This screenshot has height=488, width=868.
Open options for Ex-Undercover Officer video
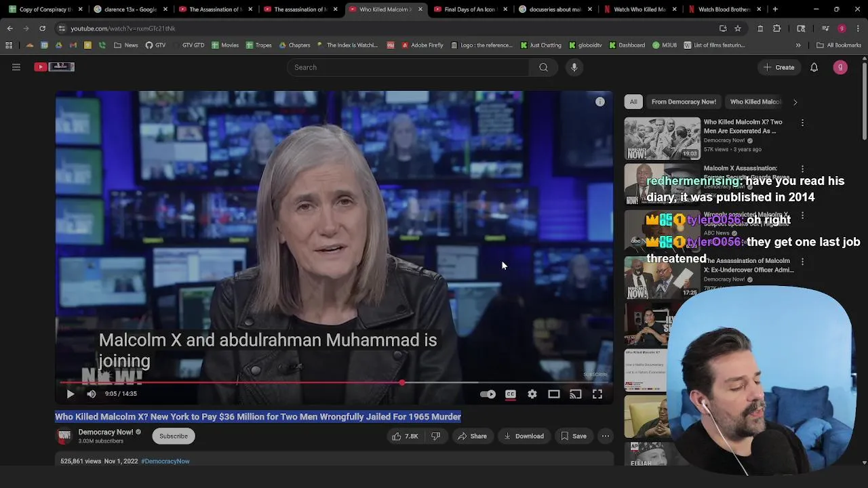(802, 262)
